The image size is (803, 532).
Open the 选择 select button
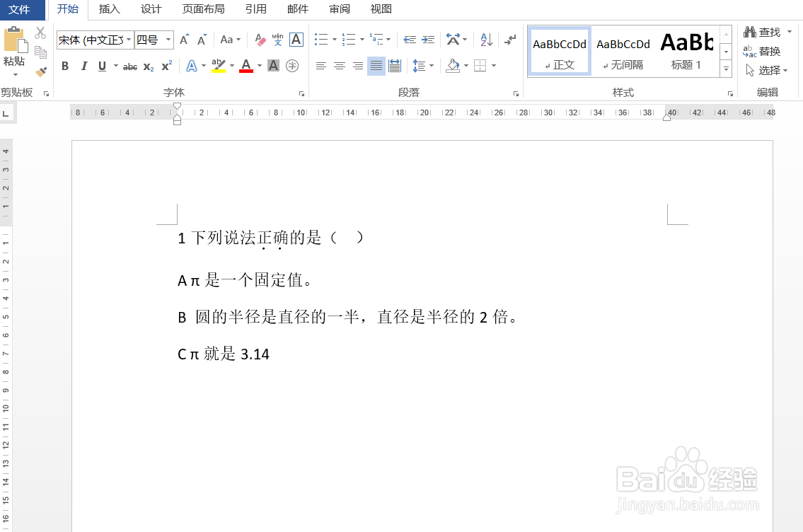coord(767,70)
